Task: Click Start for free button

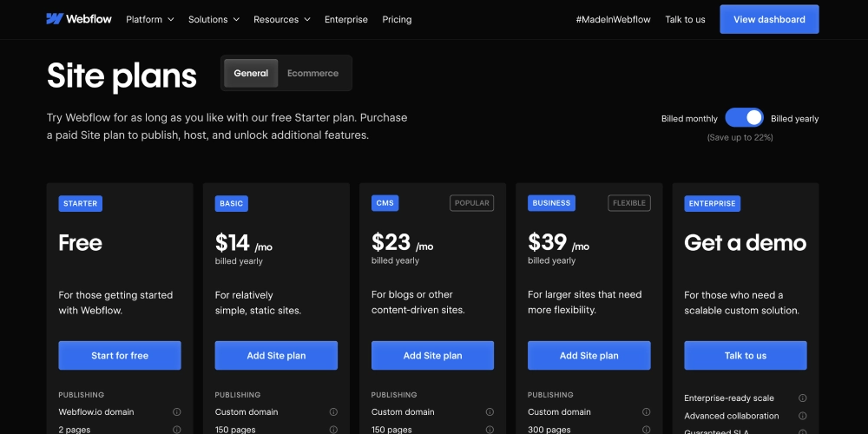Action: click(x=120, y=355)
